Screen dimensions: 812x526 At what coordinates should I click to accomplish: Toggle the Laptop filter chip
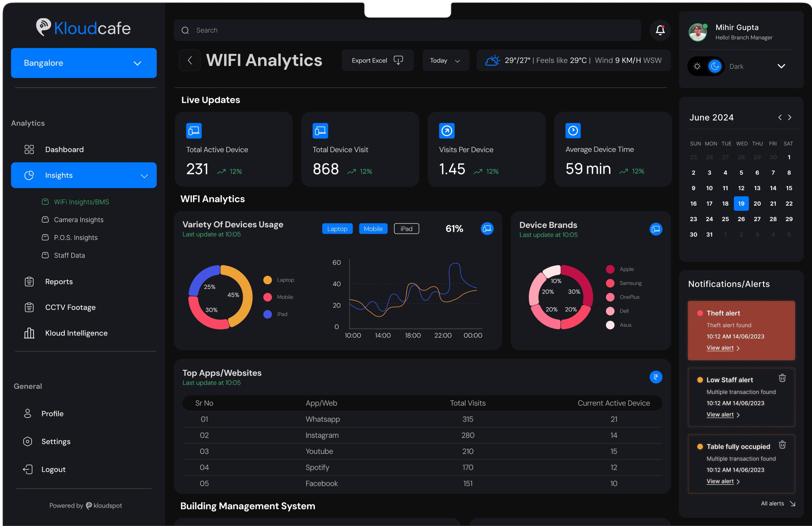337,228
